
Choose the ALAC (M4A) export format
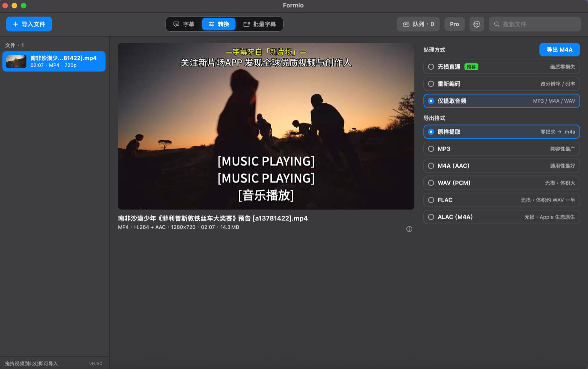[x=502, y=217]
